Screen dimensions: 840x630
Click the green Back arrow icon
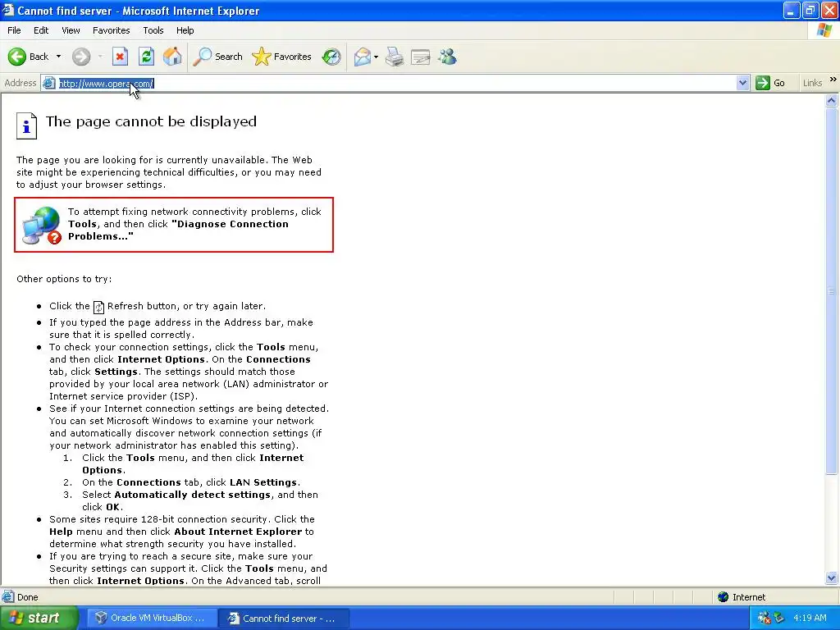click(x=16, y=57)
